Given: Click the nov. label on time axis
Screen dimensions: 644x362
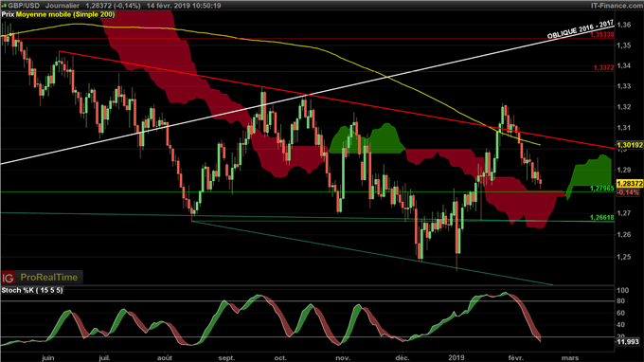Looking at the screenshot, I should click(343, 358).
